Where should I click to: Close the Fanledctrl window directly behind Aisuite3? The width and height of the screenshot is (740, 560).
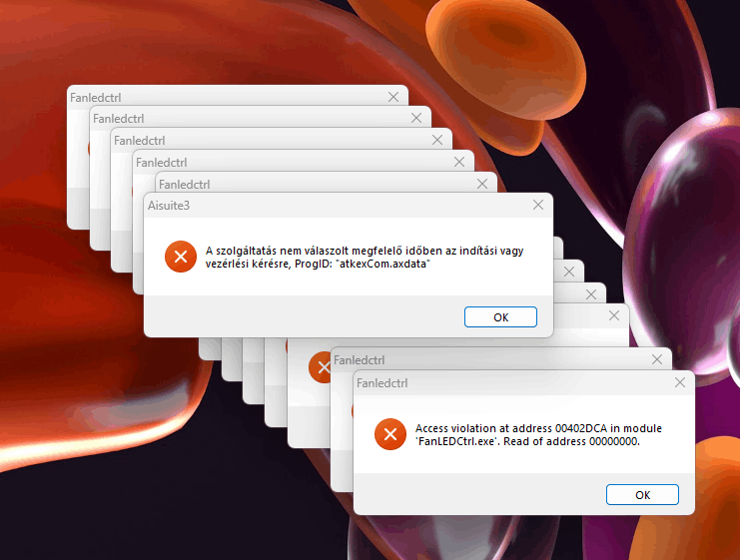click(482, 184)
